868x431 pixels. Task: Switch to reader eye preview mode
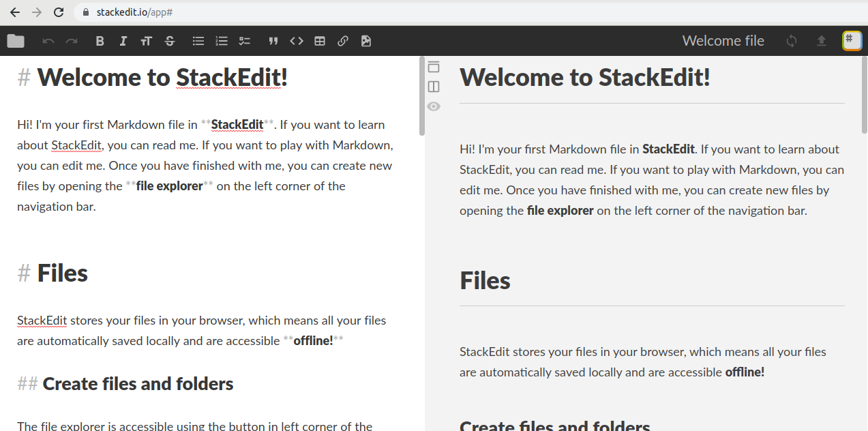click(x=434, y=106)
